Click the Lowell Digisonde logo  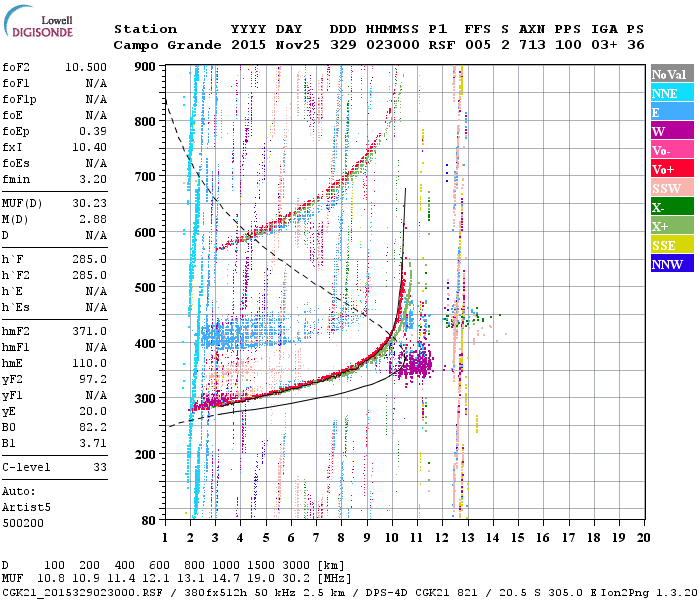click(38, 22)
